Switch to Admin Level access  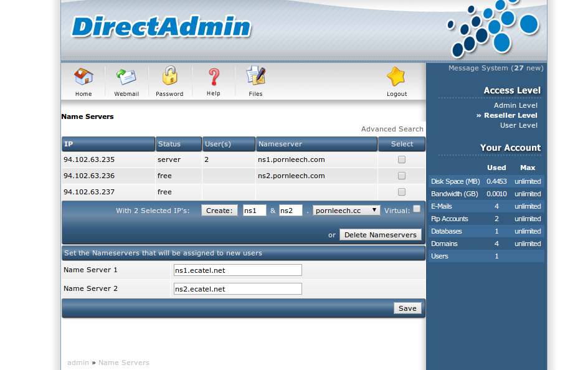516,105
